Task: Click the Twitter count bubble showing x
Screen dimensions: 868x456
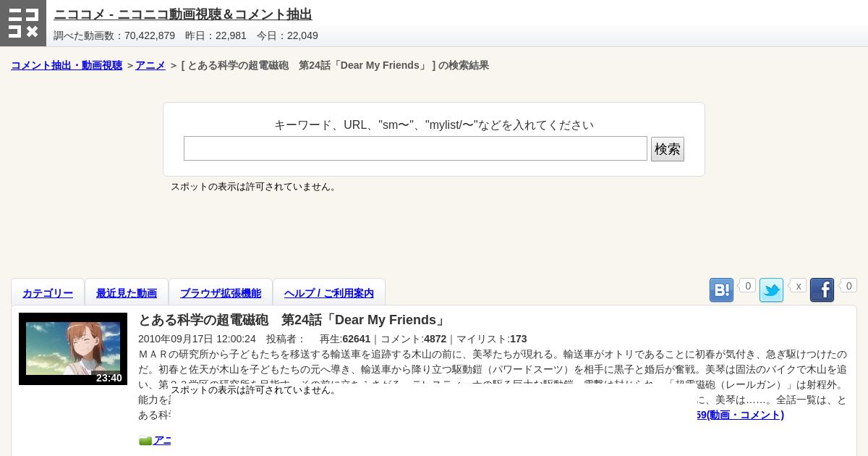Action: coord(798,286)
